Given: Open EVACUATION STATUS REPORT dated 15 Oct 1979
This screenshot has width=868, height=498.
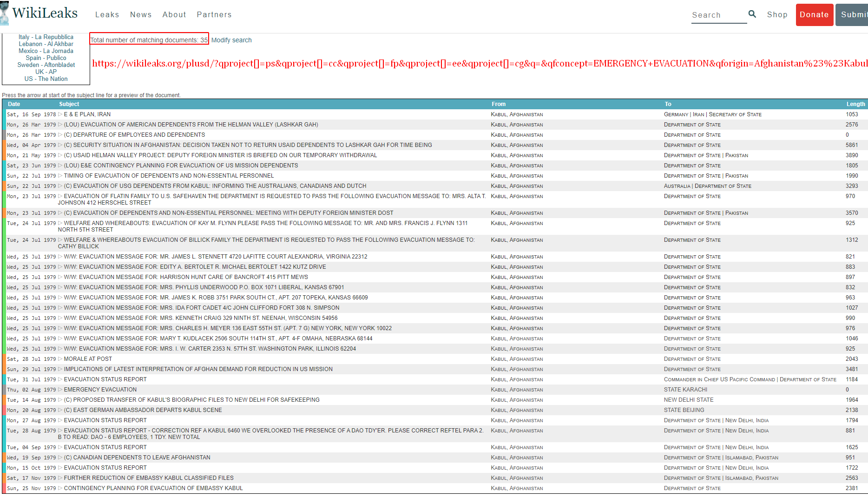Looking at the screenshot, I should coord(105,468).
